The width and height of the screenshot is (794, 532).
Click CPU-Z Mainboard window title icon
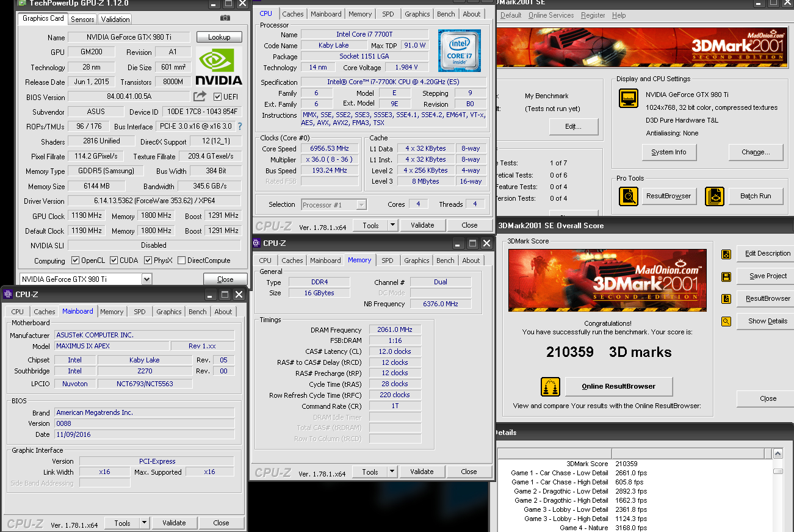click(8, 295)
